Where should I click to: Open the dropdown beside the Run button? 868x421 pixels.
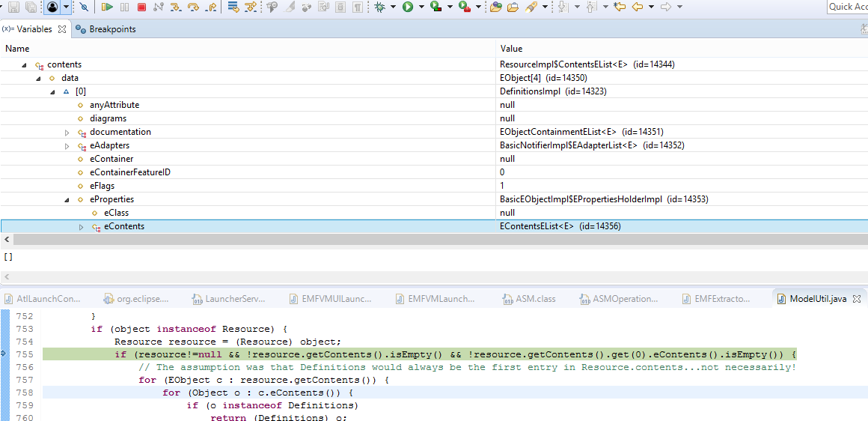click(x=421, y=7)
